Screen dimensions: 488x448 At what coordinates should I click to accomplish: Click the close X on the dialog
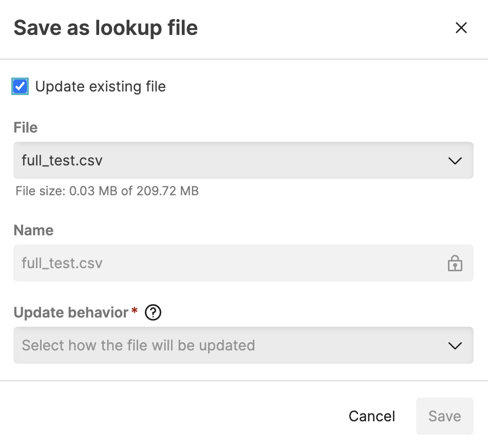tap(461, 28)
